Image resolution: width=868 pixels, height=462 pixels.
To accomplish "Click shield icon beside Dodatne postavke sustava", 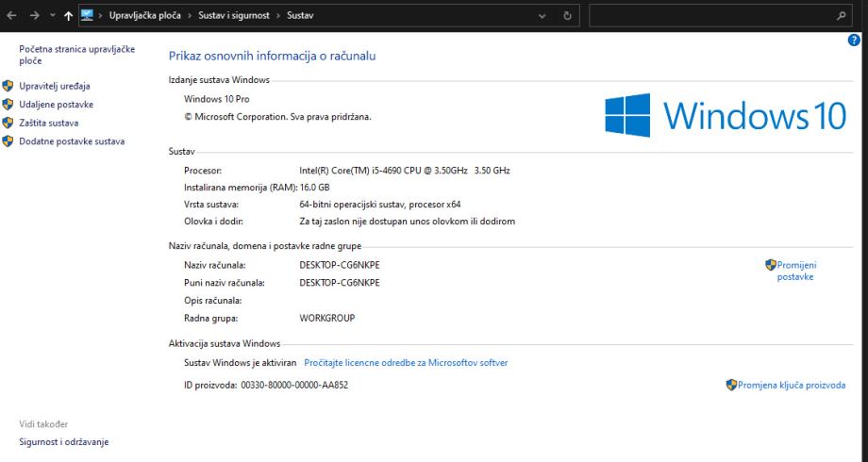I will point(8,141).
